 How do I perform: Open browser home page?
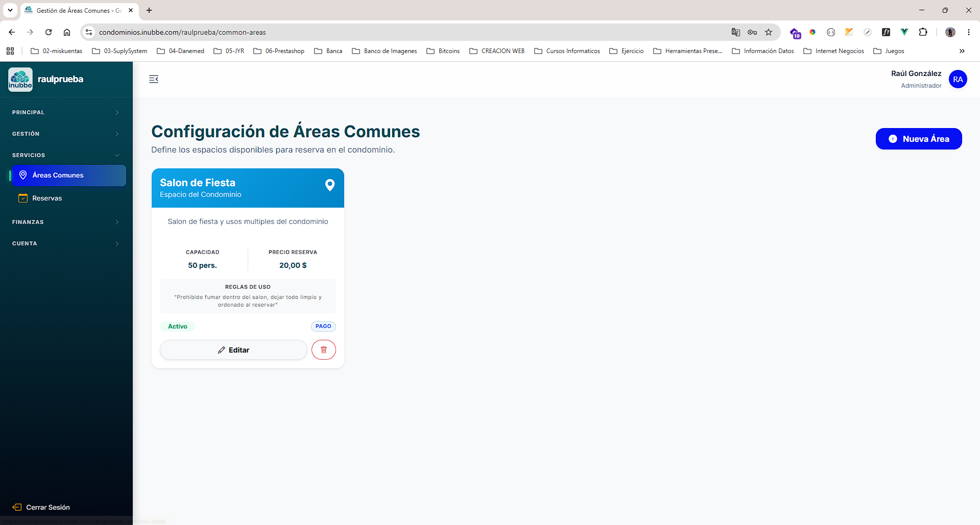[67, 32]
